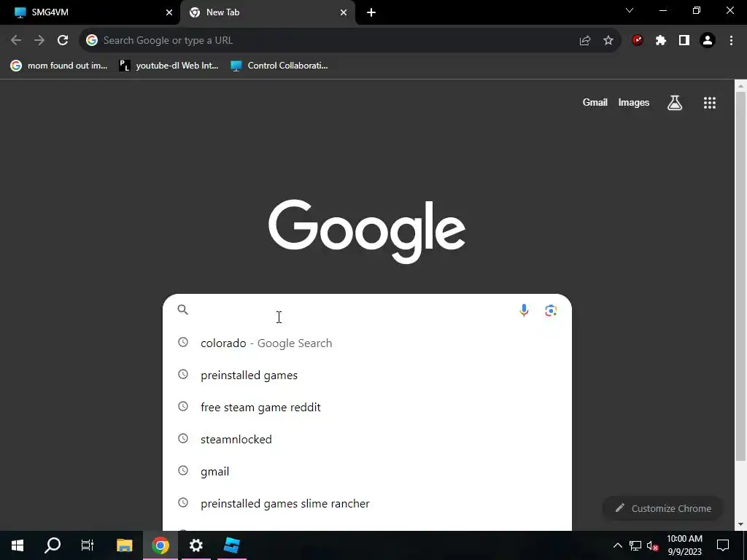
Task: Open the Control Collaborati... bookmark
Action: tap(279, 66)
